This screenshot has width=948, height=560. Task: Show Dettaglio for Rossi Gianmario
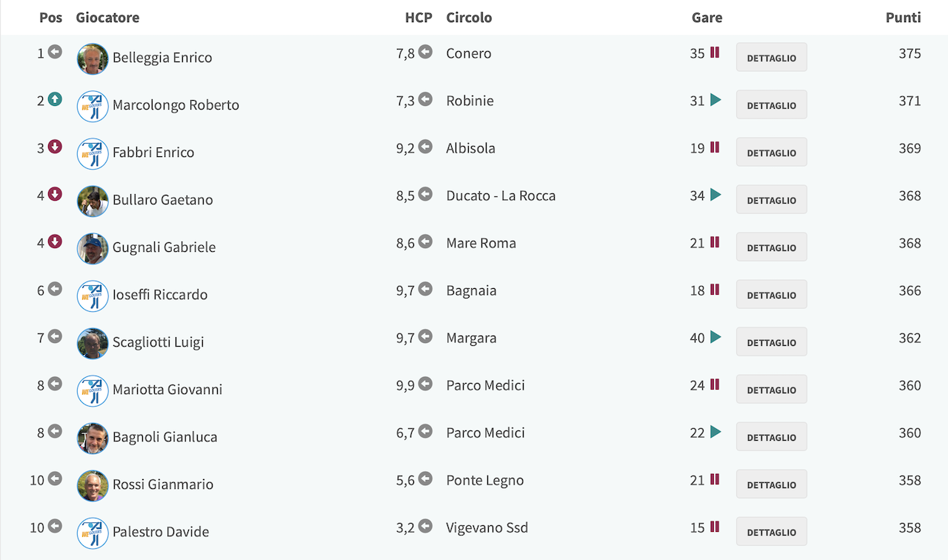tap(772, 484)
